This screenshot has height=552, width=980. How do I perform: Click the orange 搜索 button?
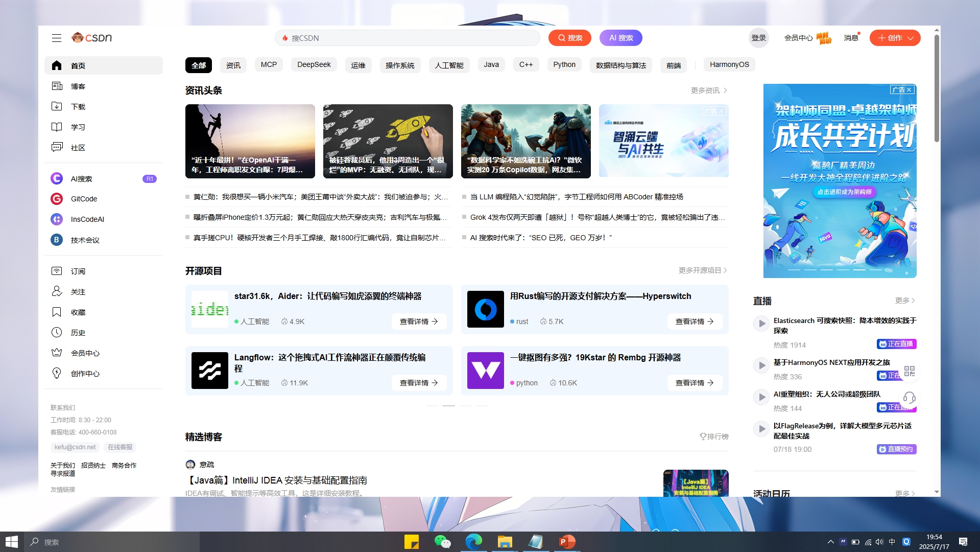tap(570, 38)
